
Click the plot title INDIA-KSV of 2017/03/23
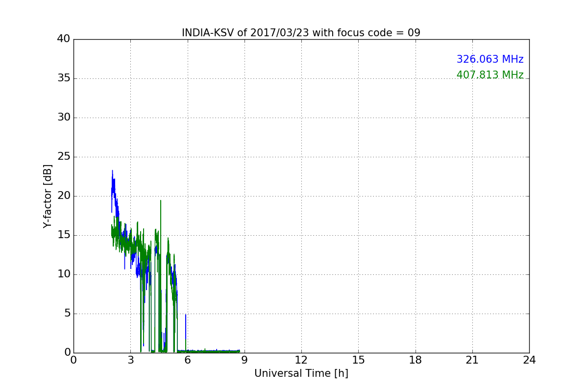(301, 33)
